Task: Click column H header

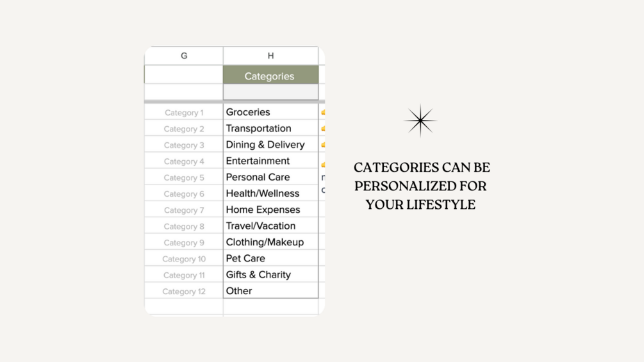Action: [270, 56]
